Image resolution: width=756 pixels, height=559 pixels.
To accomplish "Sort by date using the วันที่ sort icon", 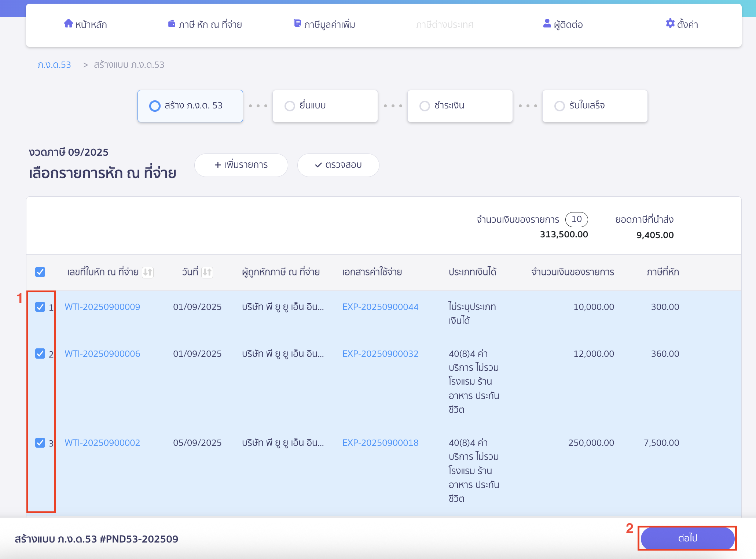I will point(207,272).
